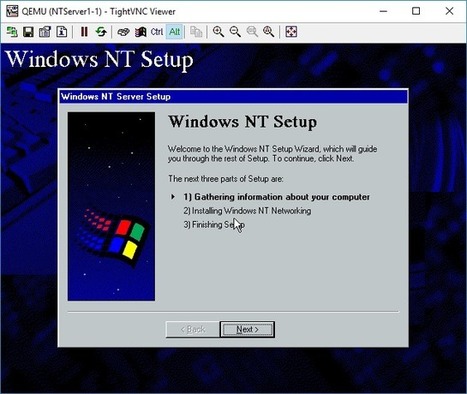Open the Connection Options icon
The height and width of the screenshot is (394, 467).
pyautogui.click(x=45, y=32)
